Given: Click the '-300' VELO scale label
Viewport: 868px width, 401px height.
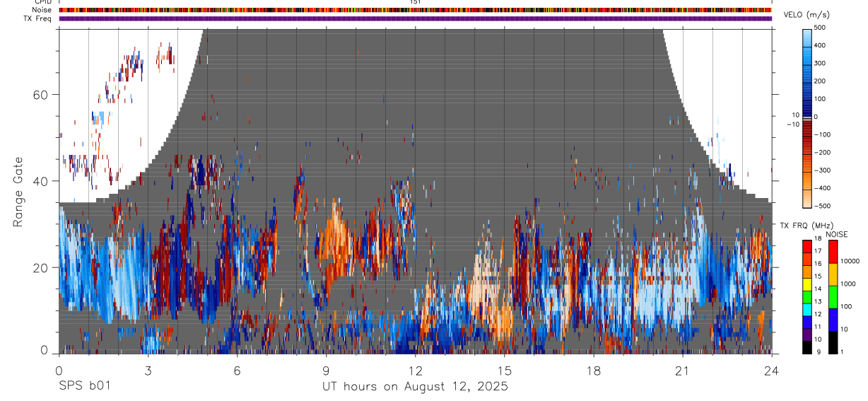Looking at the screenshot, I should (822, 170).
